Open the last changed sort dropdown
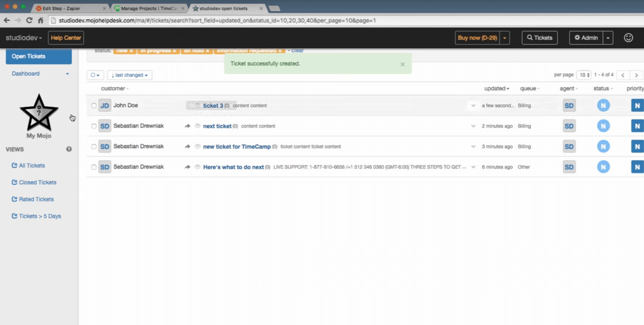The height and width of the screenshot is (325, 644). pyautogui.click(x=129, y=75)
